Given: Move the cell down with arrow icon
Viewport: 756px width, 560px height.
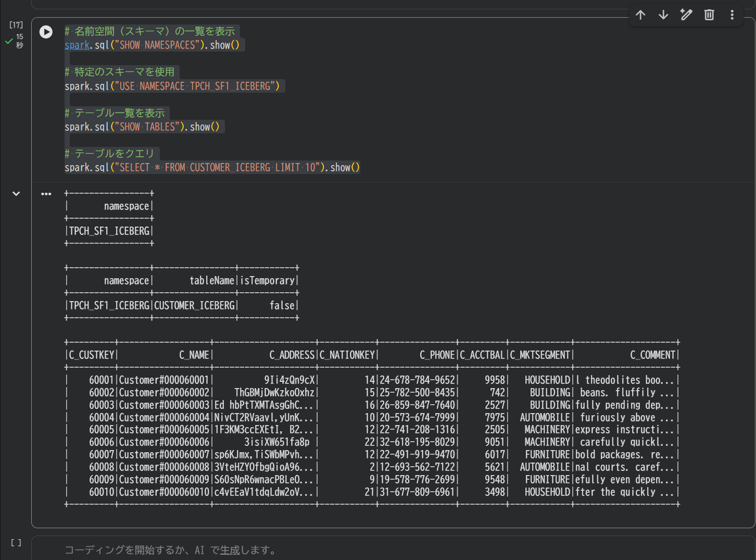Looking at the screenshot, I should click(663, 15).
